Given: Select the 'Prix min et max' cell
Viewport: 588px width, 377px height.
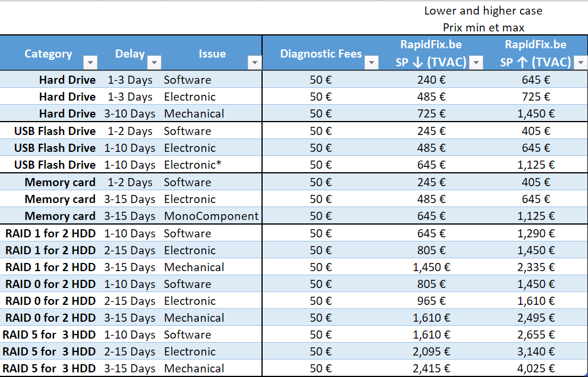Looking at the screenshot, I should click(x=483, y=27).
